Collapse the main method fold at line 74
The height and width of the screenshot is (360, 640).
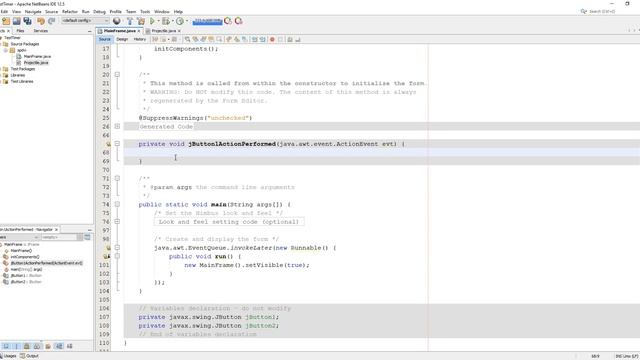pyautogui.click(x=117, y=204)
